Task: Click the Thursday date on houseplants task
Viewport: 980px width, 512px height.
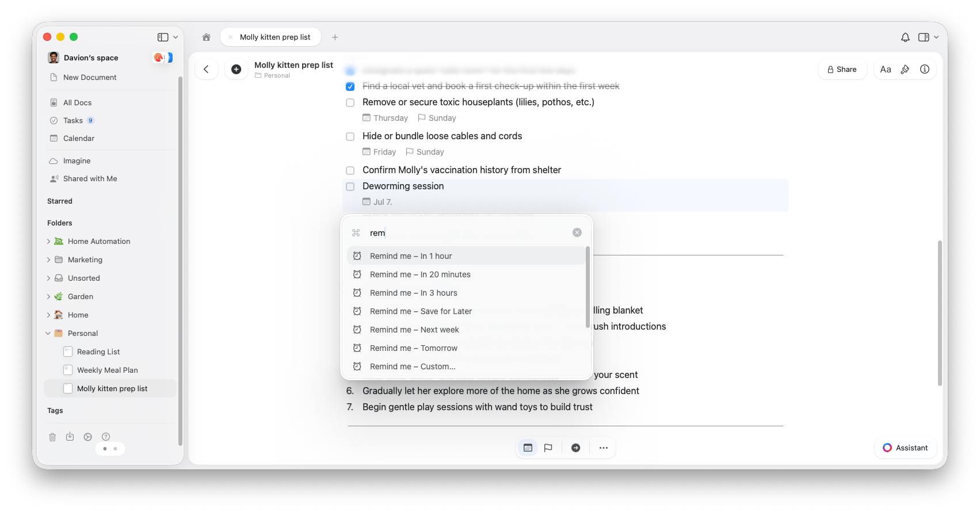Action: 385,118
